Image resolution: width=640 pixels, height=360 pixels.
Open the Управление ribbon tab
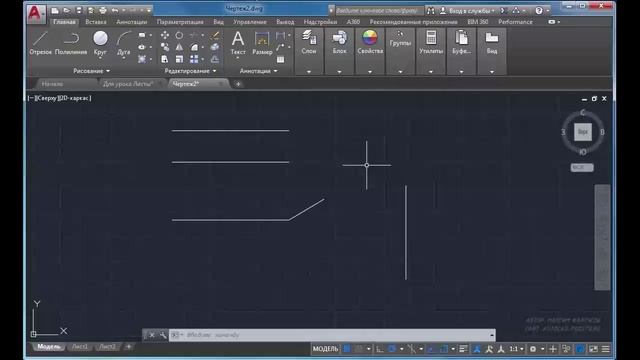250,22
